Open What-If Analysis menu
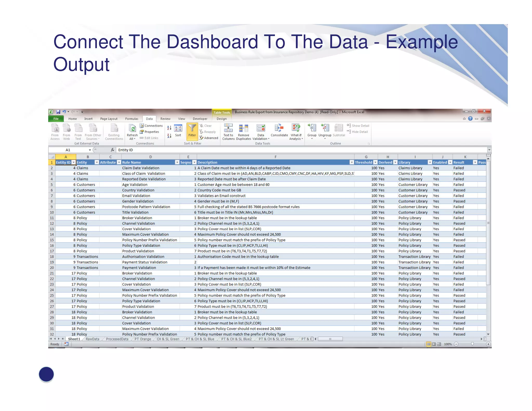 click(x=296, y=132)
